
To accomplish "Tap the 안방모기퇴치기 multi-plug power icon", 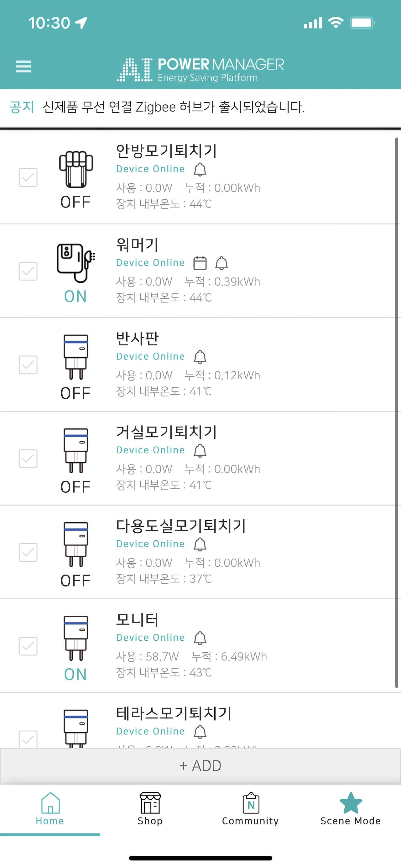I will tap(76, 170).
